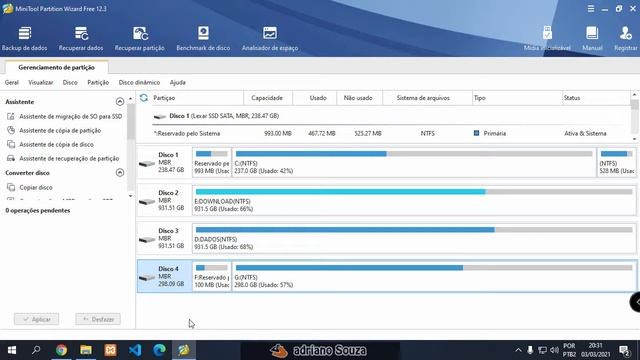The image size is (640, 360).
Task: Start Assistente de cópia de partição
Action: (x=54, y=130)
